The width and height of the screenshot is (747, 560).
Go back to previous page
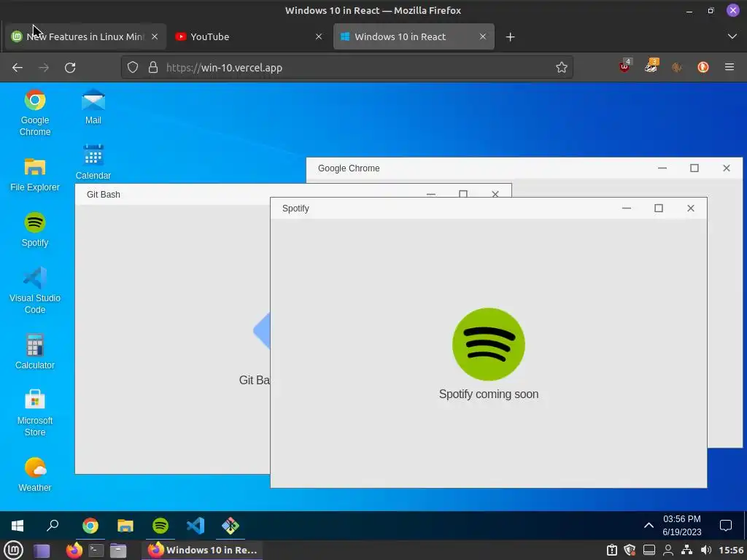(x=18, y=68)
